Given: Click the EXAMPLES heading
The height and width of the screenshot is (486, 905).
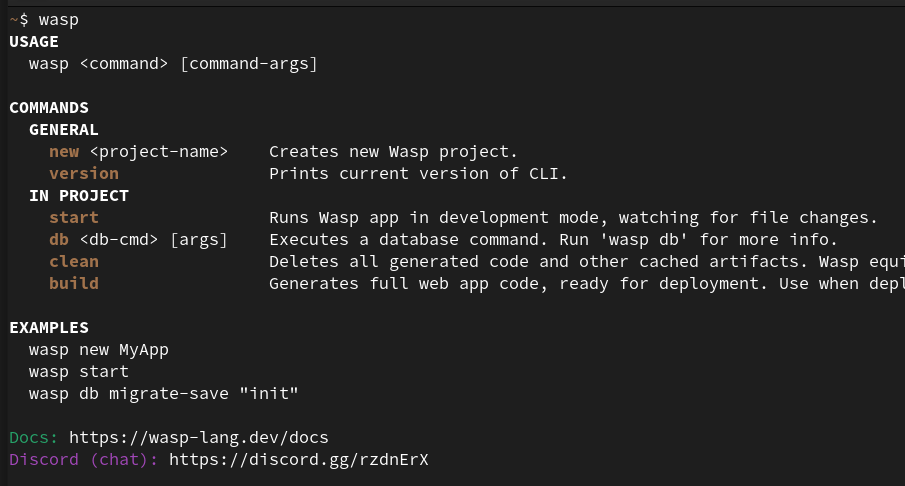Looking at the screenshot, I should (x=49, y=328).
